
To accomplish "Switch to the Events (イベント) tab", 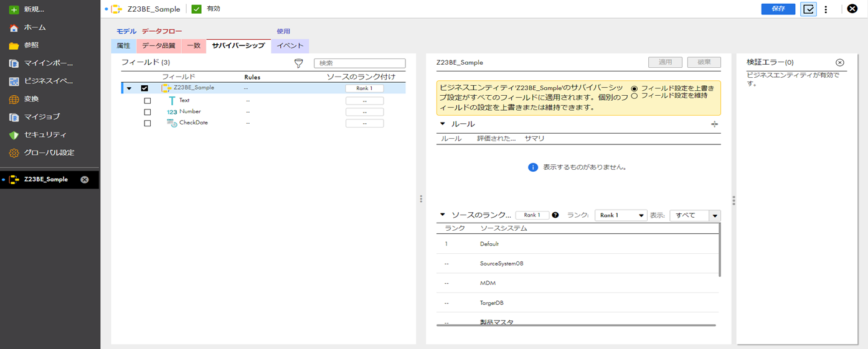I will pos(290,46).
